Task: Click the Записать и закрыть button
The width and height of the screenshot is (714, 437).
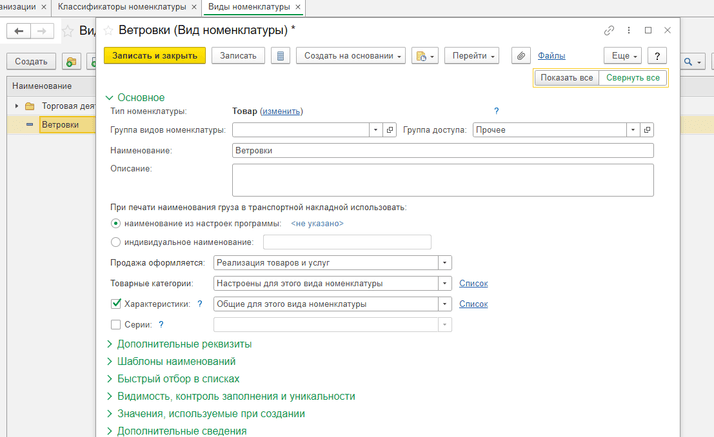Action: coord(154,56)
